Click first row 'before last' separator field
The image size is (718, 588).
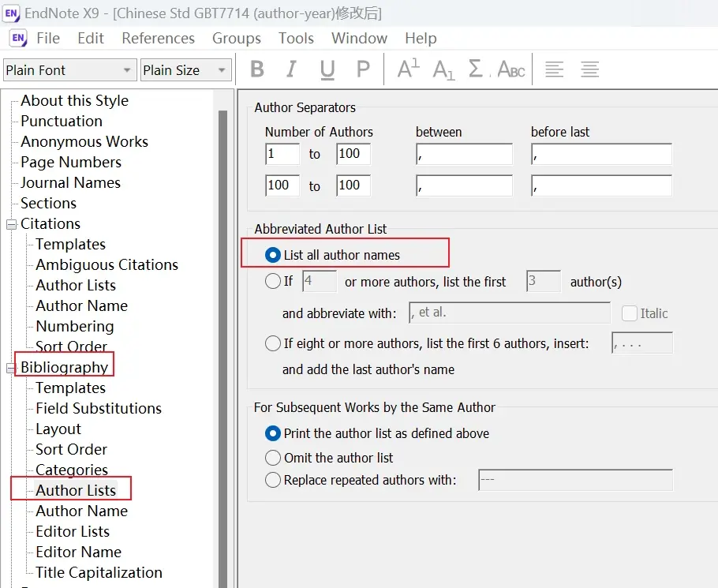point(601,154)
